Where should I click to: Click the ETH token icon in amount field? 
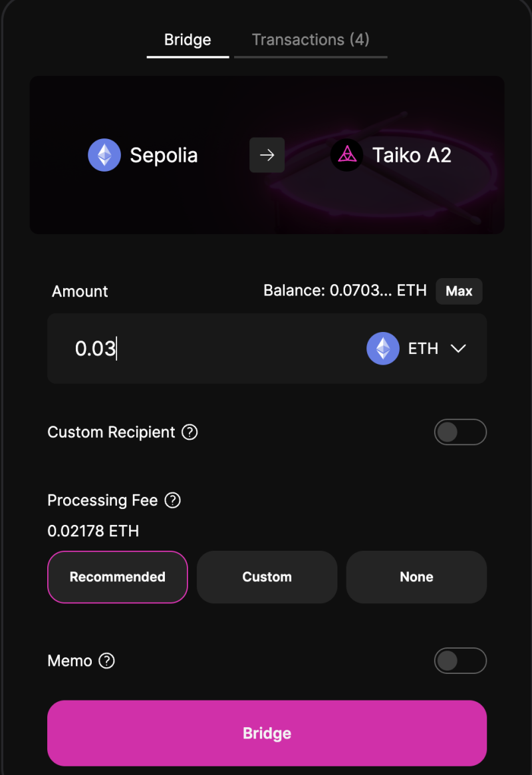pos(383,349)
